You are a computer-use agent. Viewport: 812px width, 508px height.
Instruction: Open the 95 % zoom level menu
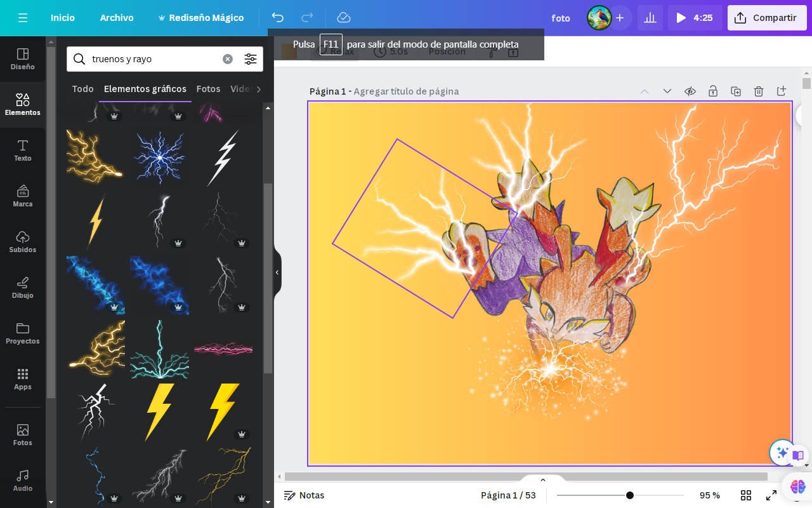pyautogui.click(x=710, y=495)
